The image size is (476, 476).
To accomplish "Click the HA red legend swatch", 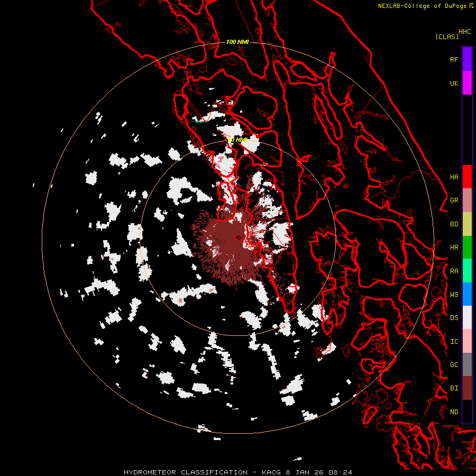I will click(x=467, y=177).
